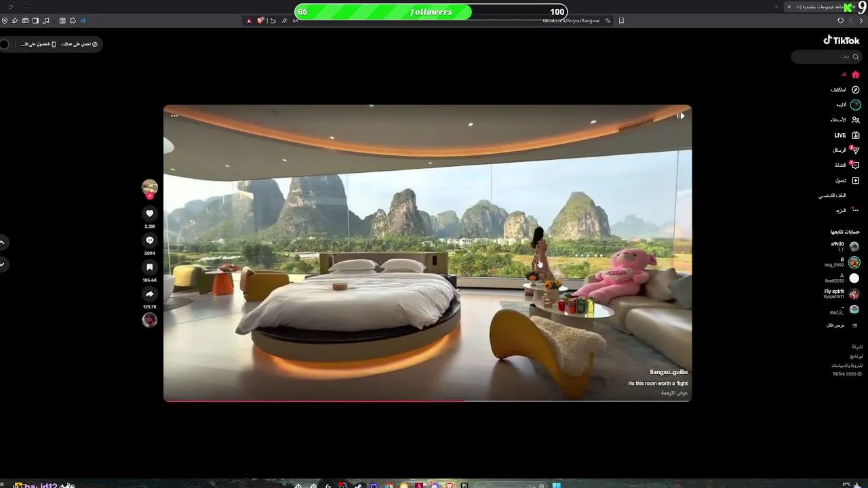Follow creator via red plus badge
The height and width of the screenshot is (488, 868).
click(150, 196)
